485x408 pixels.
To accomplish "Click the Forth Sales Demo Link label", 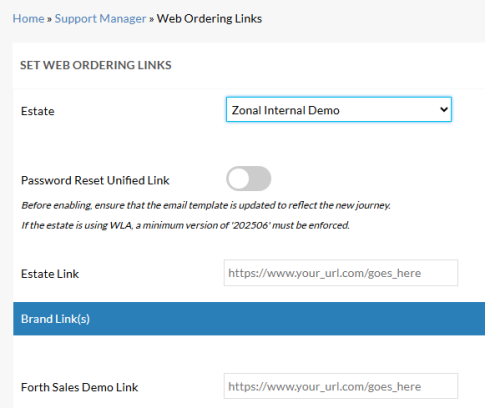I will [x=79, y=387].
